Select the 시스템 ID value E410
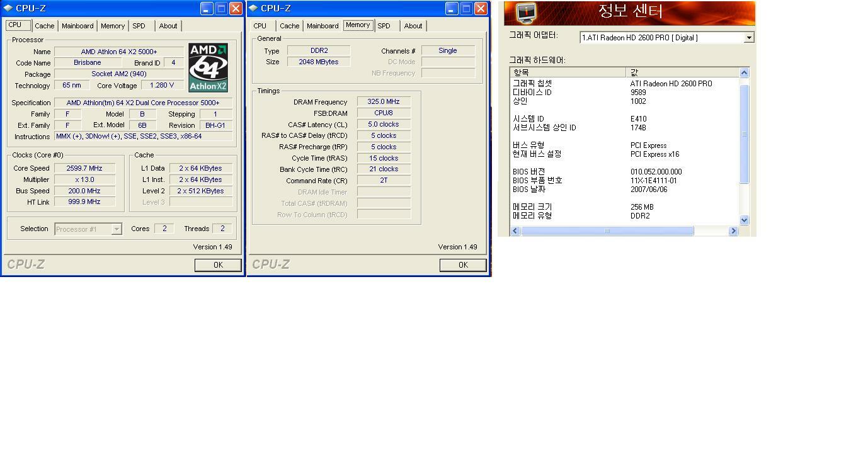The image size is (868, 454). coord(638,119)
